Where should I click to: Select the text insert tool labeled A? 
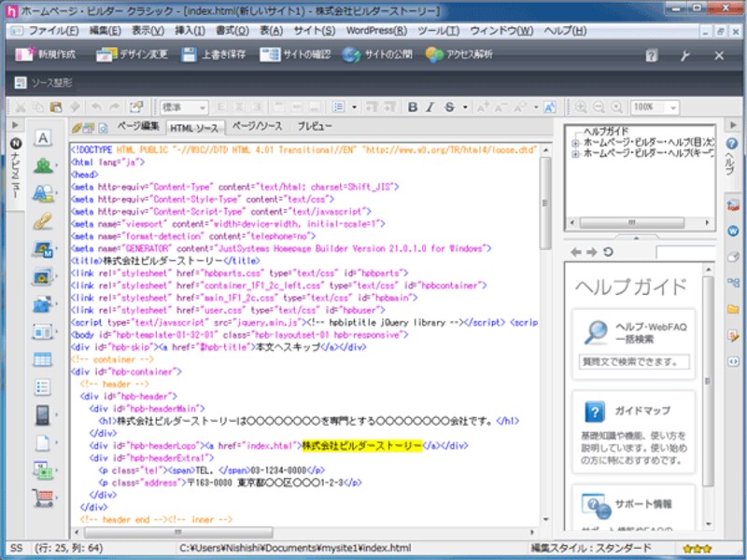(43, 138)
